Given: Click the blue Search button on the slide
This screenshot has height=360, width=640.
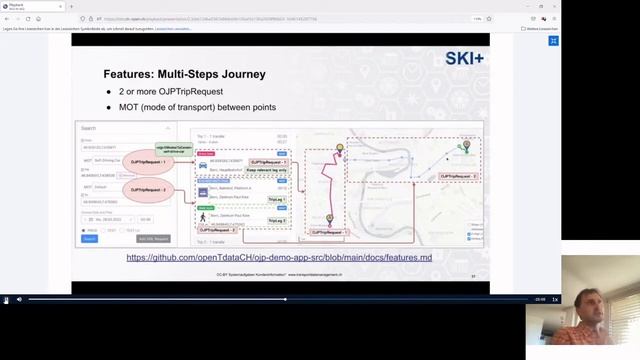Looking at the screenshot, I should pos(89,239).
